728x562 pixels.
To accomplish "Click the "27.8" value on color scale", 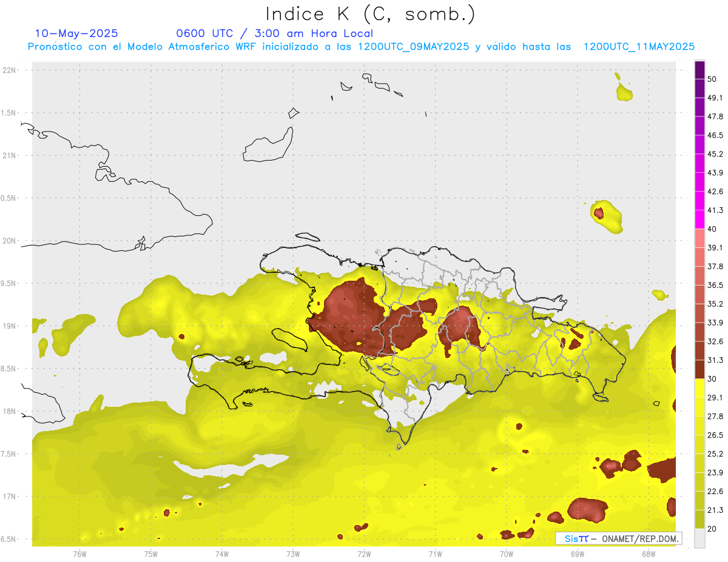I will pyautogui.click(x=715, y=416).
